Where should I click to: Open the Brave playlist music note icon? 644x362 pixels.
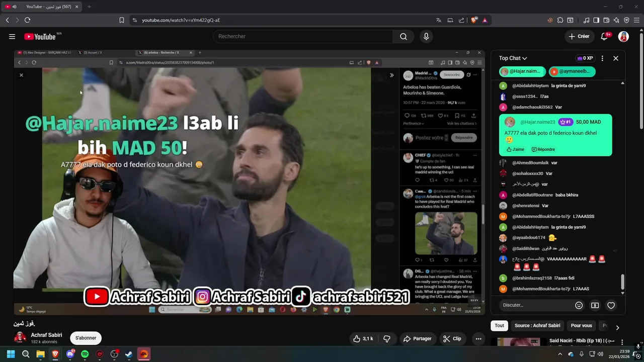point(586,20)
